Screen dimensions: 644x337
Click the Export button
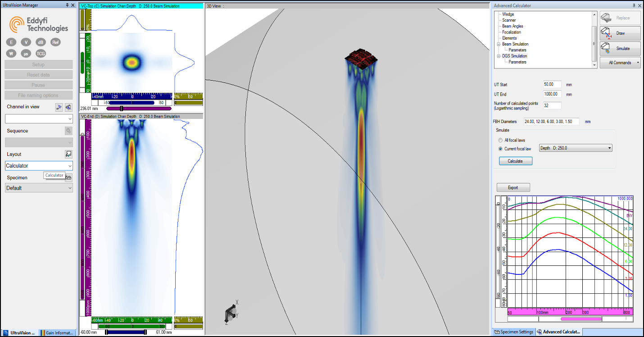[x=513, y=187]
